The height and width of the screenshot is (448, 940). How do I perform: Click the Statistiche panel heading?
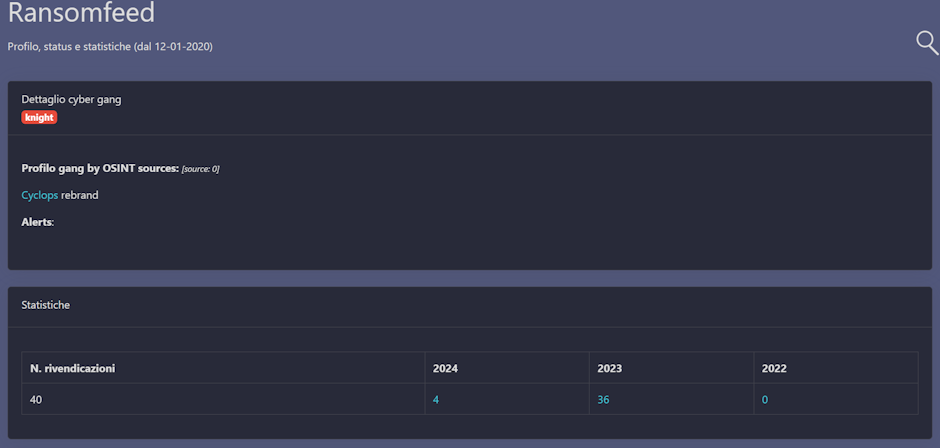pos(46,305)
